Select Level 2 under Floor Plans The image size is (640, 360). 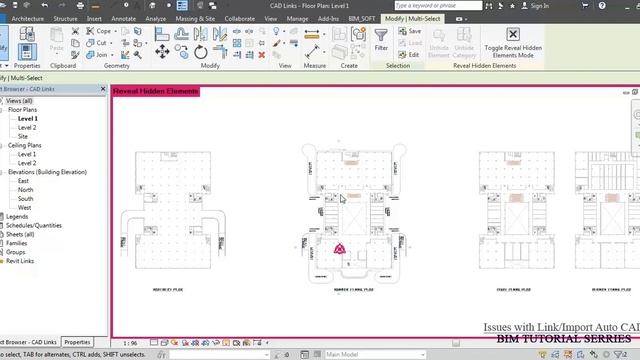coord(27,127)
